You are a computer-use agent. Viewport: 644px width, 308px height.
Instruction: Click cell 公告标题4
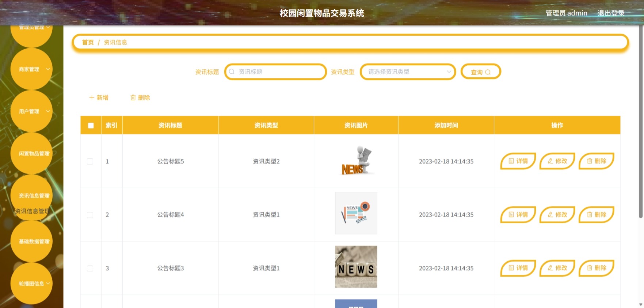pos(170,215)
